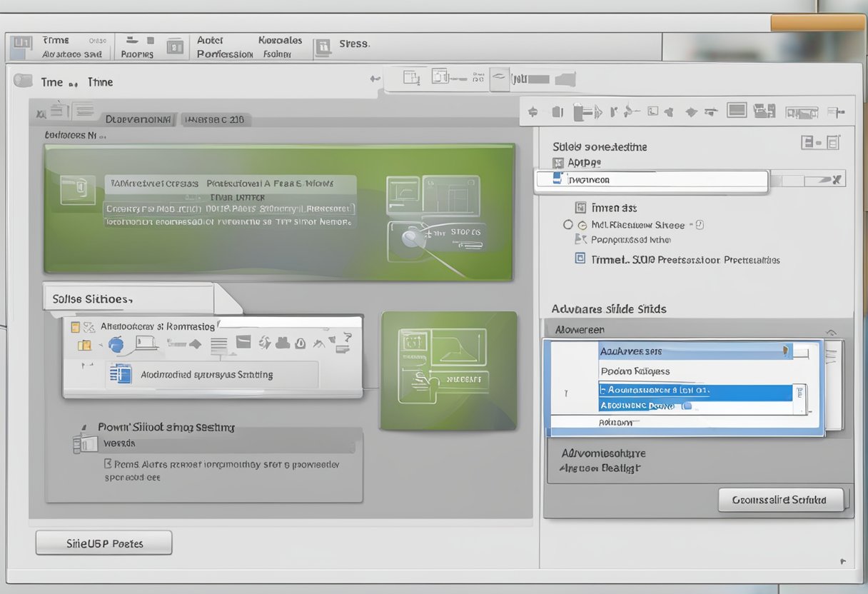Screen dimensions: 868x594
Task: Select the laptop icon in the transitions popup
Action: click(x=146, y=343)
